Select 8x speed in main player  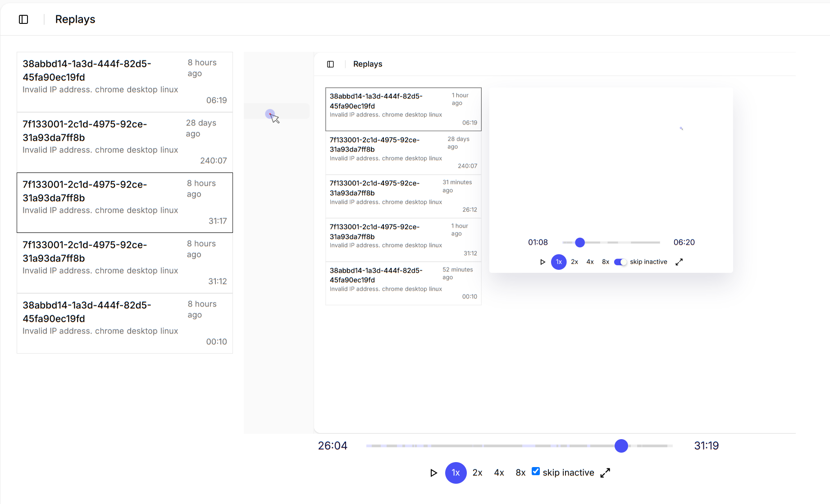520,473
